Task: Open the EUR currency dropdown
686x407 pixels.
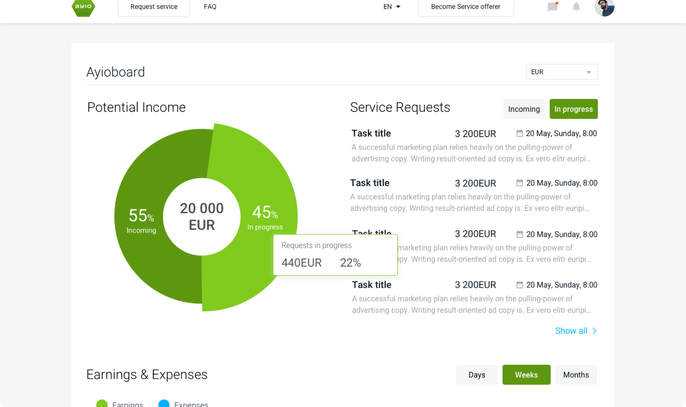Action: click(562, 72)
